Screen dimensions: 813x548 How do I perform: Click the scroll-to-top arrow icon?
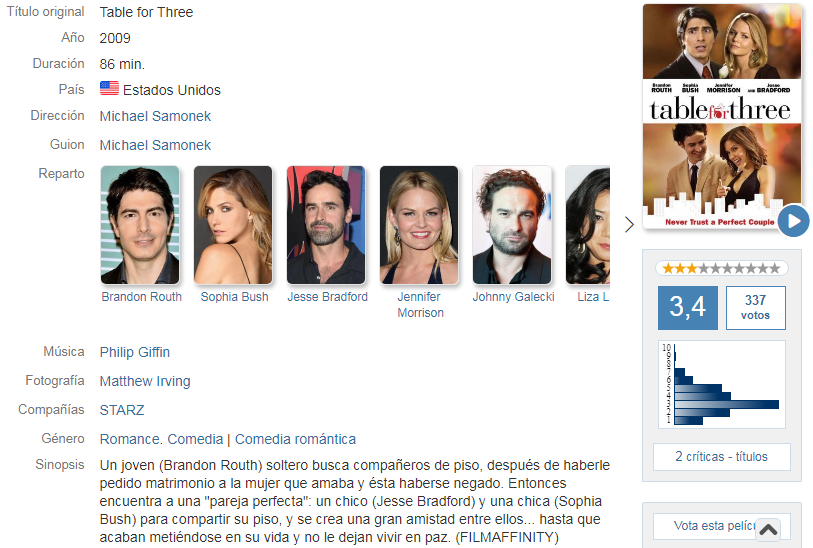pos(768,530)
